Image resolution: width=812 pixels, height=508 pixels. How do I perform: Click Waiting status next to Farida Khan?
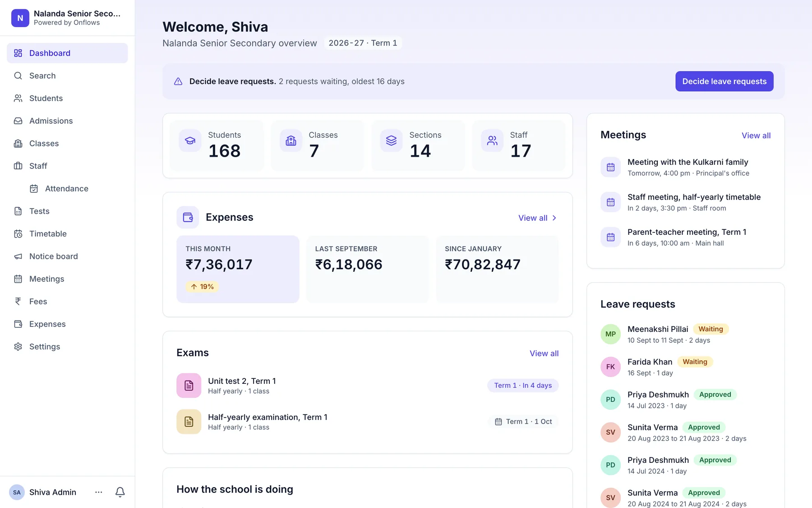click(x=695, y=362)
